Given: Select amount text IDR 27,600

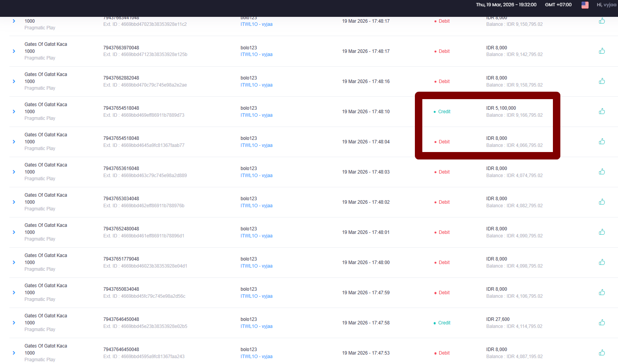Looking at the screenshot, I should (498, 319).
